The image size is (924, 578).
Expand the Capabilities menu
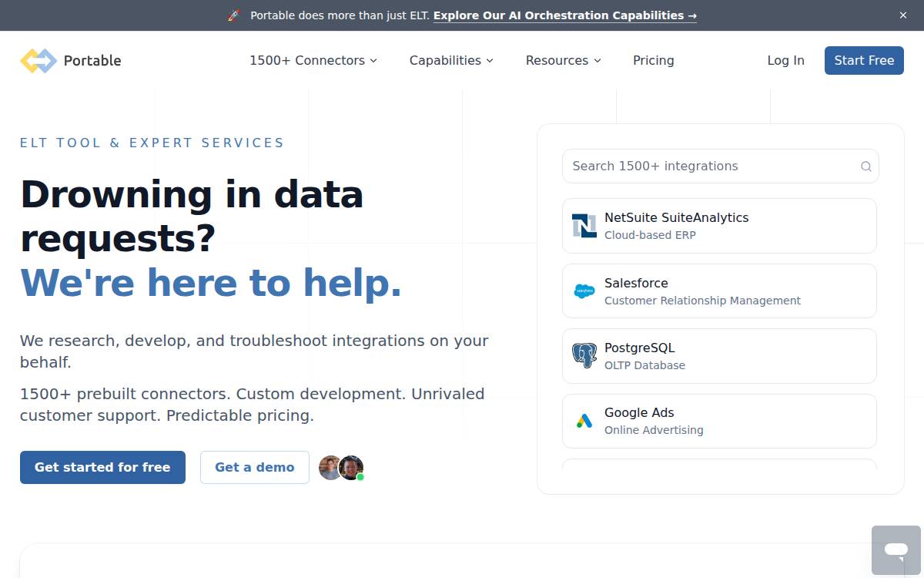point(451,60)
